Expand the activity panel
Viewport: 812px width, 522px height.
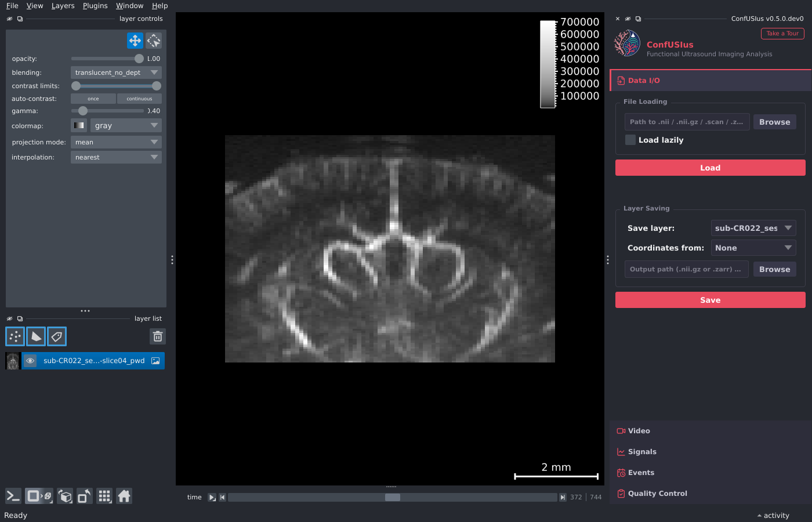coord(773,516)
